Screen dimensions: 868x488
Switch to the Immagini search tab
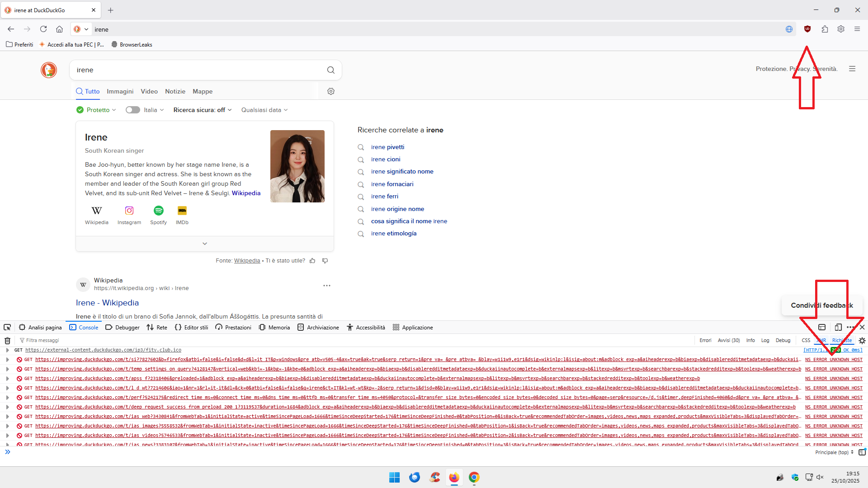point(120,91)
